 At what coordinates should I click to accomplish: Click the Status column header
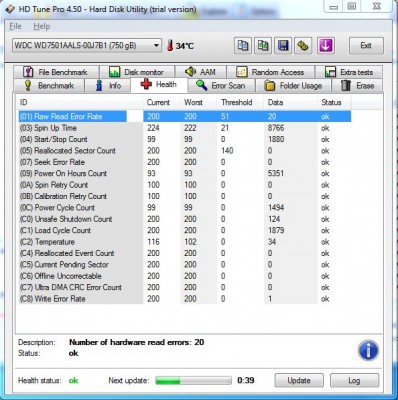tap(334, 102)
